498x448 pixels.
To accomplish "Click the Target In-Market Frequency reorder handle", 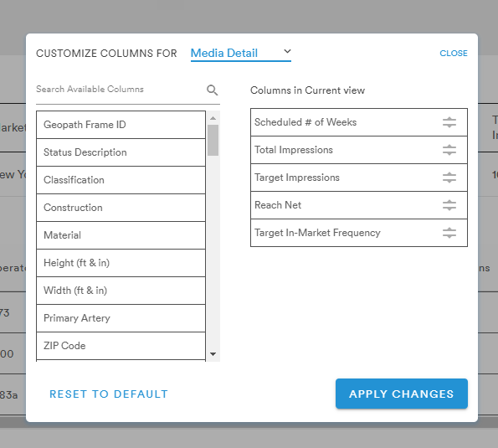I will tap(449, 233).
